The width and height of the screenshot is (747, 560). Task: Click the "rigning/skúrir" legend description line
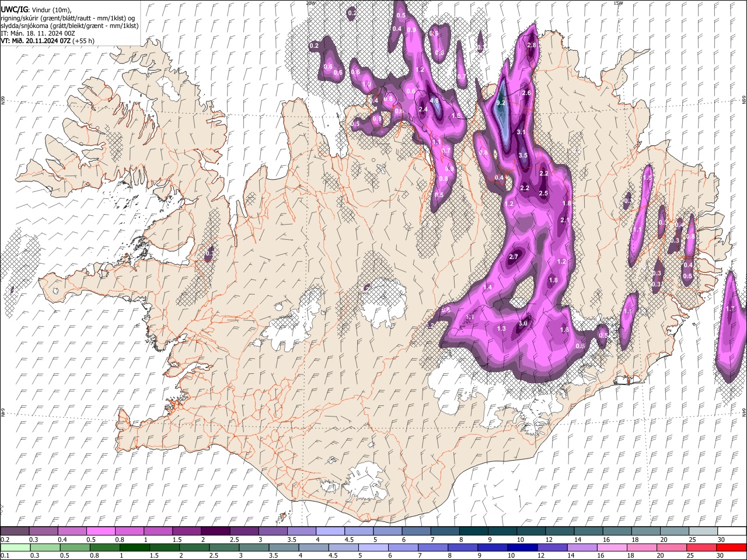pos(68,17)
